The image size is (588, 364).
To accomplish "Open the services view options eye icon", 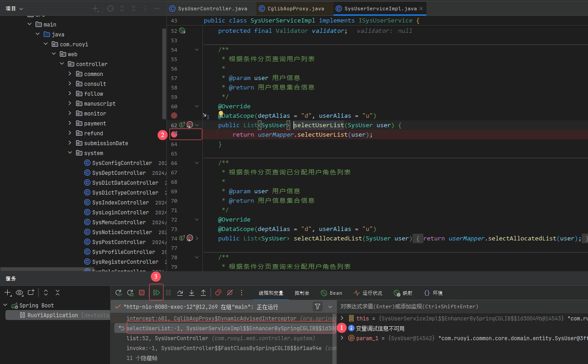I will click(x=19, y=293).
